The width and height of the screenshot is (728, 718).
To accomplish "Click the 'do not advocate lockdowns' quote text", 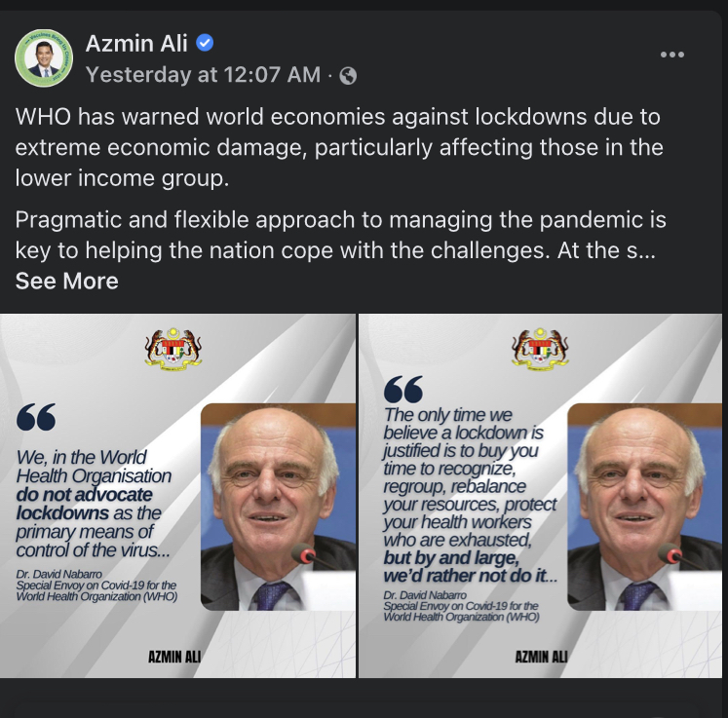I will [x=84, y=504].
